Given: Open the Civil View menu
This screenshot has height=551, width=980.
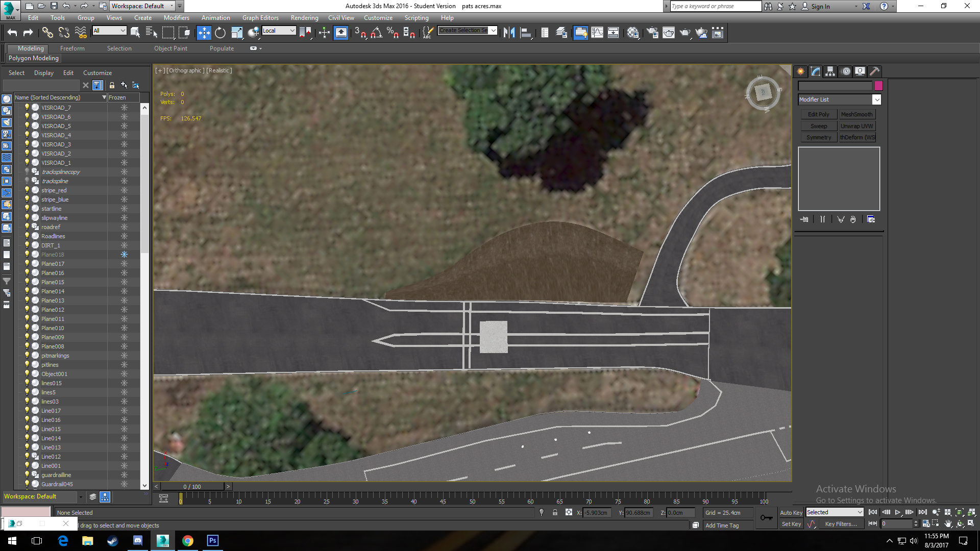Looking at the screenshot, I should pyautogui.click(x=341, y=18).
